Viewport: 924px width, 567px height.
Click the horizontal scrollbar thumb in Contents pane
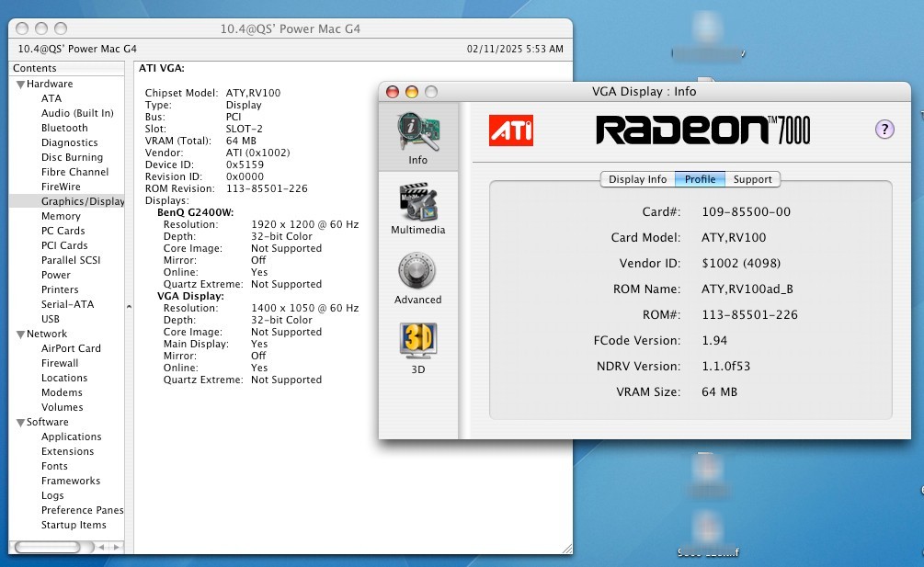(x=47, y=547)
